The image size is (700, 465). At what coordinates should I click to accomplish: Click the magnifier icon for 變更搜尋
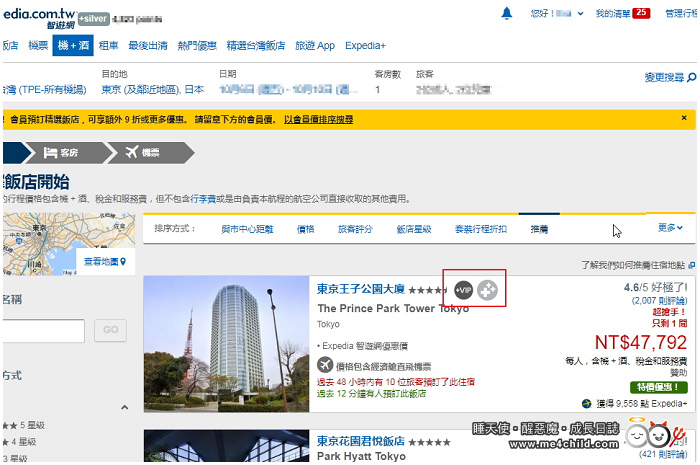coord(692,77)
